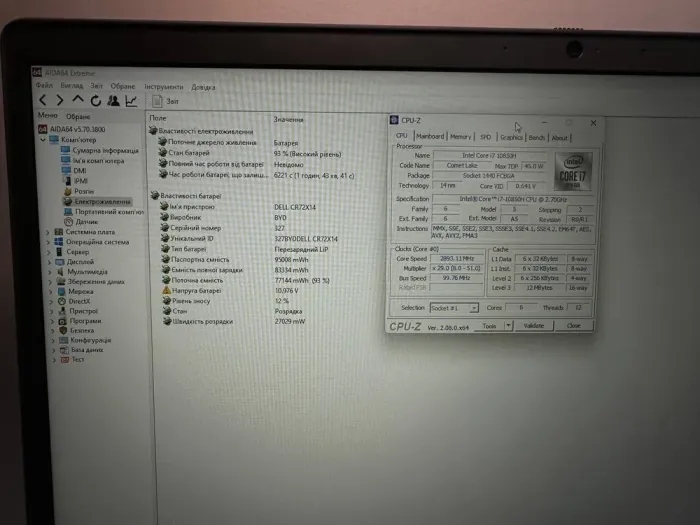Select the Комп'ютер computer icon in tree
Image resolution: width=700 pixels, height=525 pixels.
click(54, 139)
